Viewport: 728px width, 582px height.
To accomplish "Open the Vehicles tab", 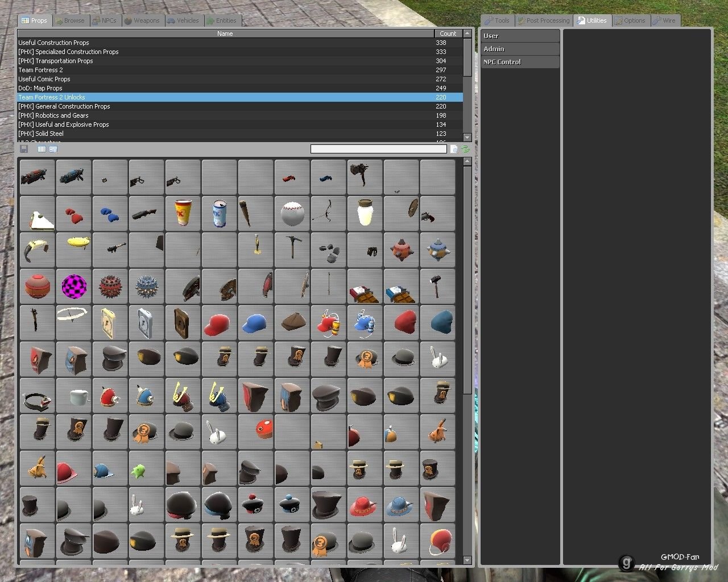I will [x=184, y=20].
